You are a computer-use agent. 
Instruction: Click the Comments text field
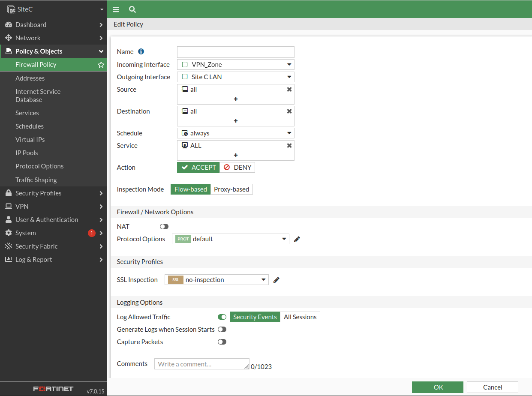202,364
